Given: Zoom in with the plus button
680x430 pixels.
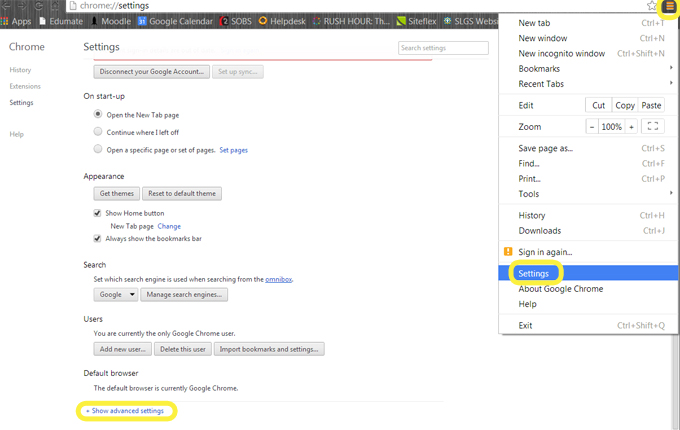Looking at the screenshot, I should coord(631,127).
